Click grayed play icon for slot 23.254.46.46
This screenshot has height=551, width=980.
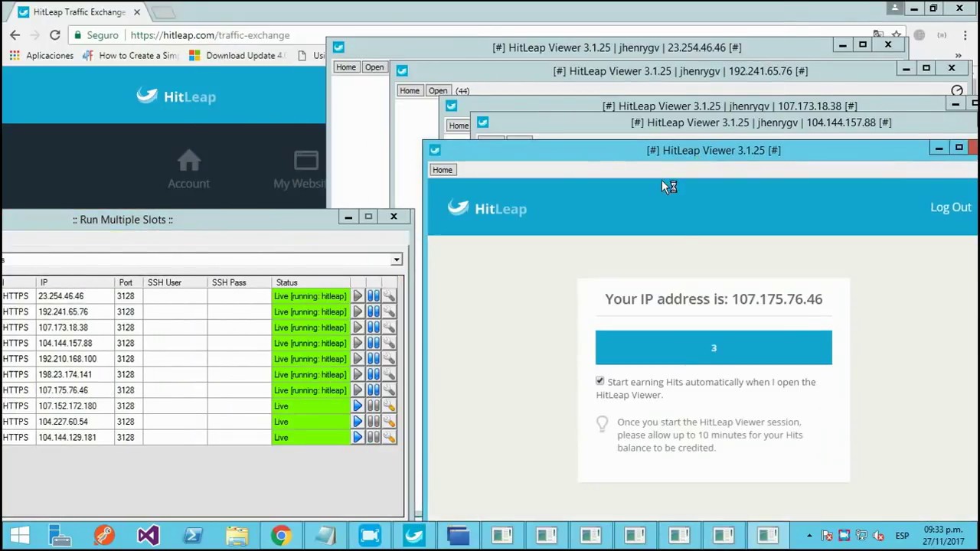(358, 296)
